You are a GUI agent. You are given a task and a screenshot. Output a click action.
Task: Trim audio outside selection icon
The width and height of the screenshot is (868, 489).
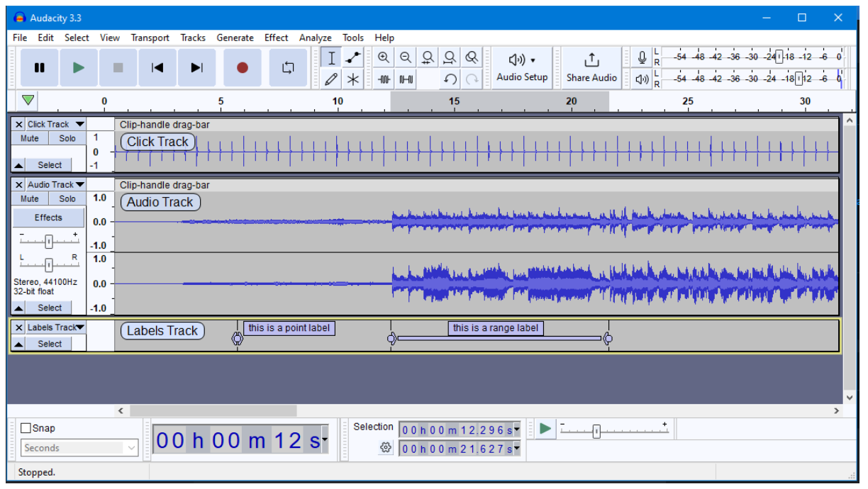(384, 79)
